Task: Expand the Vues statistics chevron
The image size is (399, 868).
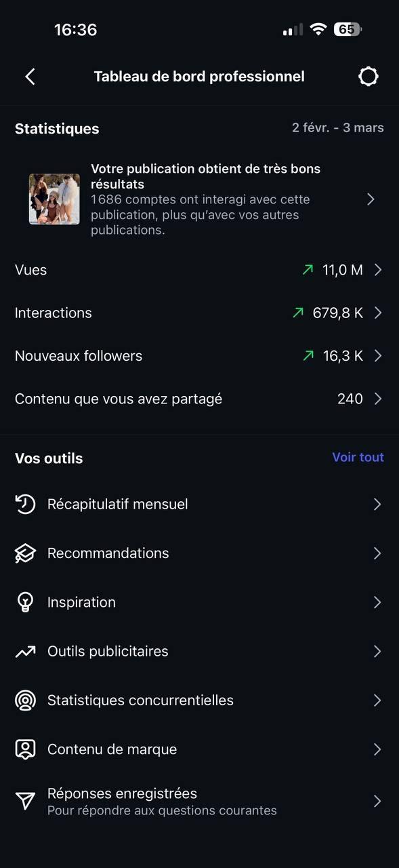Action: coord(379,269)
